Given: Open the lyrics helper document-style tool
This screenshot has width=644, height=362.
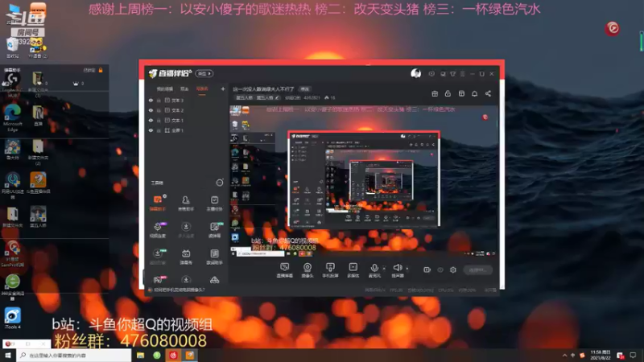Looking at the screenshot, I should click(x=214, y=257).
